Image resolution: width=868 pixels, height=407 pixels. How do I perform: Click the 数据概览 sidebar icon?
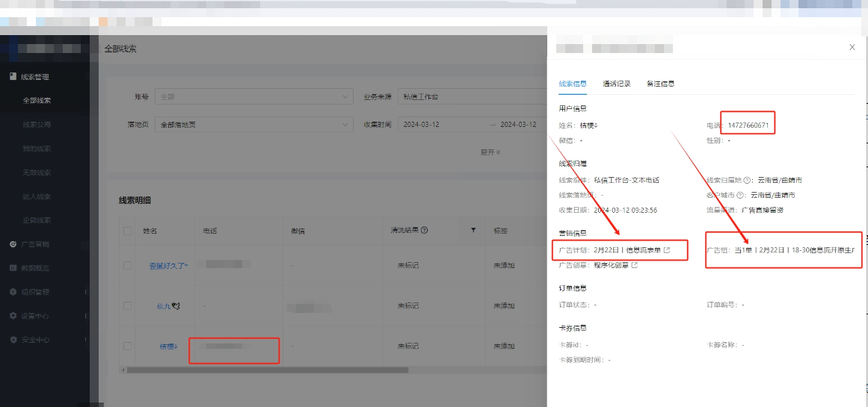(x=13, y=267)
